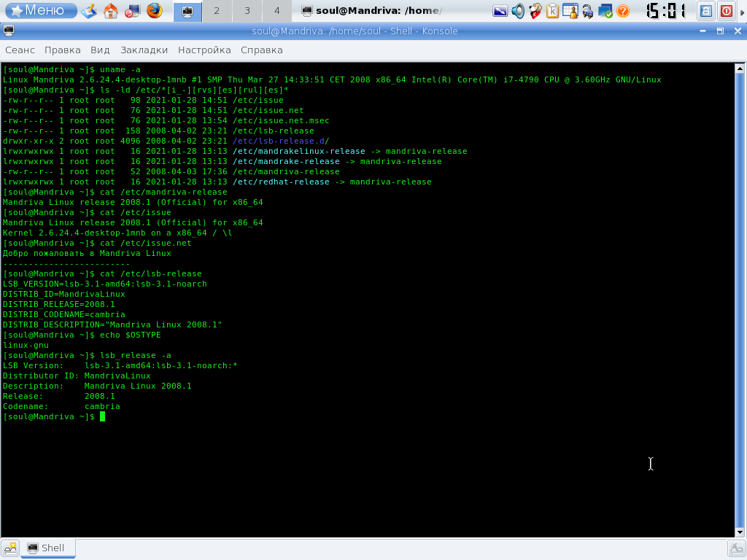
Task: Open the Сеанс menu
Action: (20, 50)
